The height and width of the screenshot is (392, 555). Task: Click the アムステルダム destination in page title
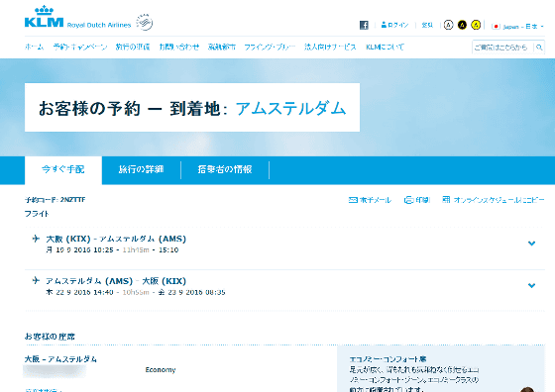(x=290, y=108)
